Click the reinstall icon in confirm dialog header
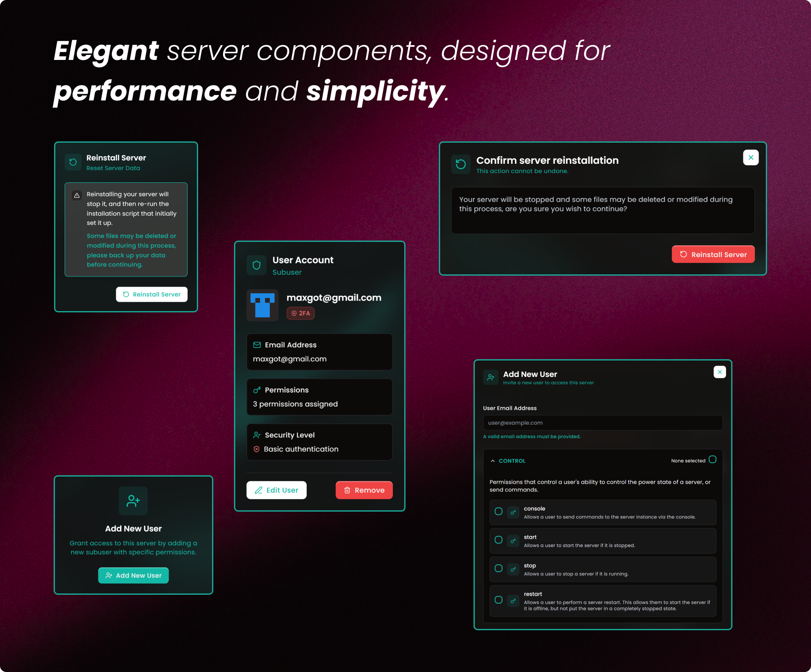Viewport: 811px width, 672px height. point(461,164)
